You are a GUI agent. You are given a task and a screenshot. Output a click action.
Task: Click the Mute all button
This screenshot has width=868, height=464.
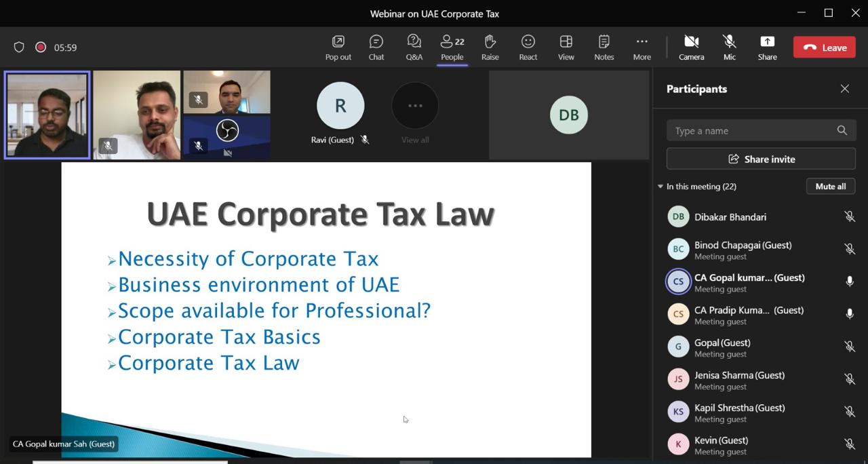[x=830, y=187]
